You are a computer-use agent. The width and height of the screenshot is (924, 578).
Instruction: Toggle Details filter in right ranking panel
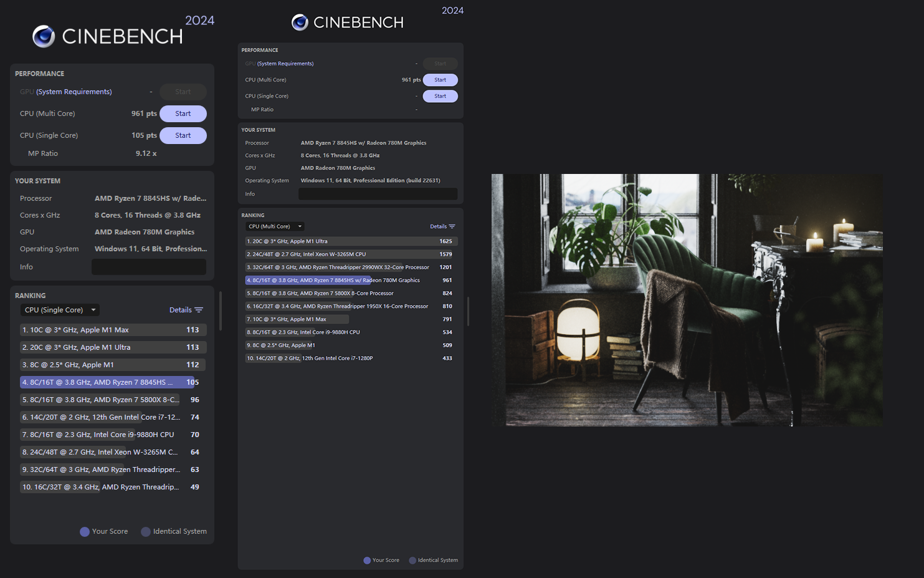click(442, 226)
